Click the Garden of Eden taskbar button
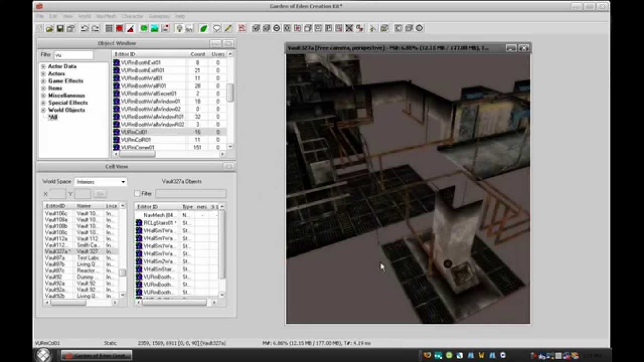 coord(96,355)
